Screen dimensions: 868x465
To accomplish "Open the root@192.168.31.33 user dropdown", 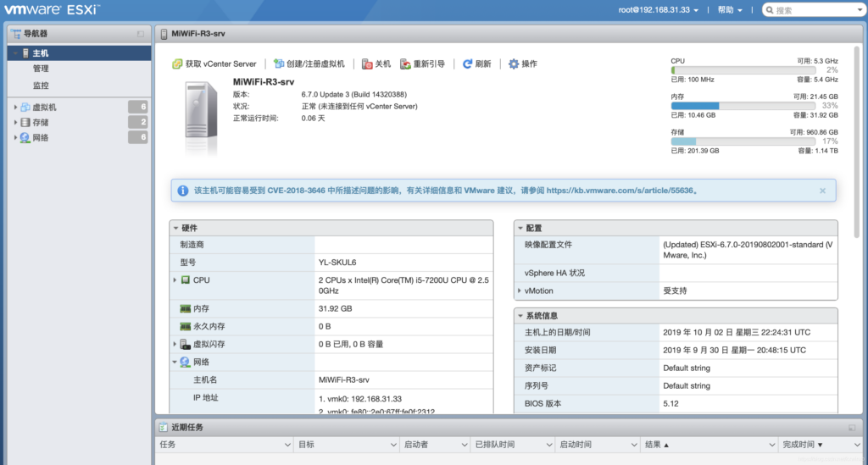I will pos(659,10).
